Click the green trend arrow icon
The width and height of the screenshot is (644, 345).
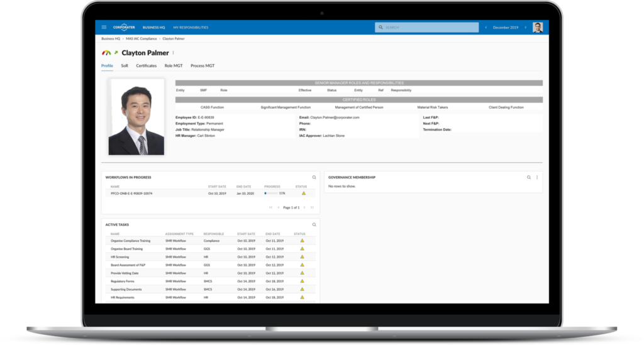click(x=116, y=53)
